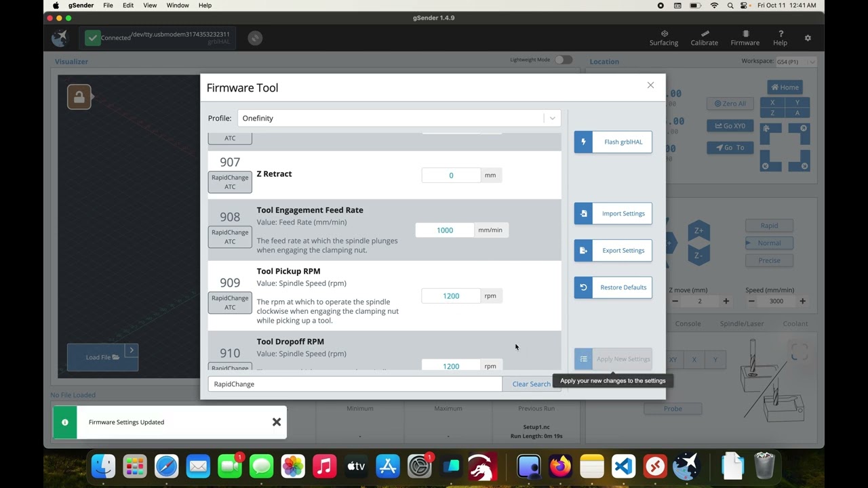The height and width of the screenshot is (488, 868).
Task: Click the unlock icon beside the connection box
Action: (255, 38)
